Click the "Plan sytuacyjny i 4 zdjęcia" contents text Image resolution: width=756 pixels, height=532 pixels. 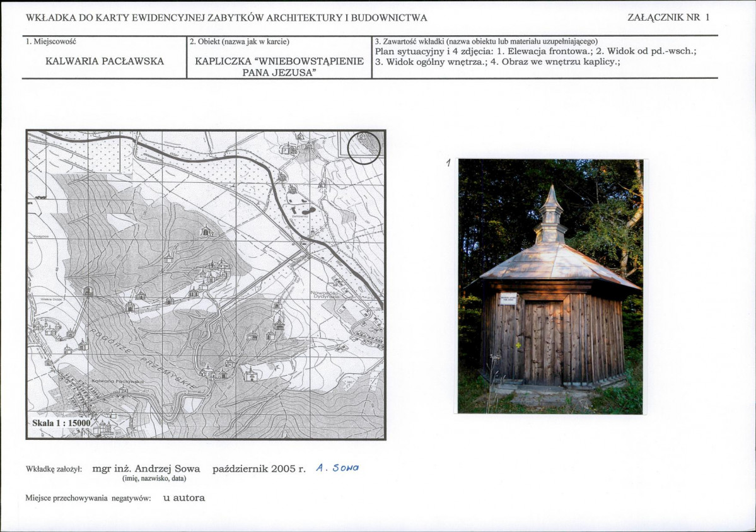(x=434, y=52)
